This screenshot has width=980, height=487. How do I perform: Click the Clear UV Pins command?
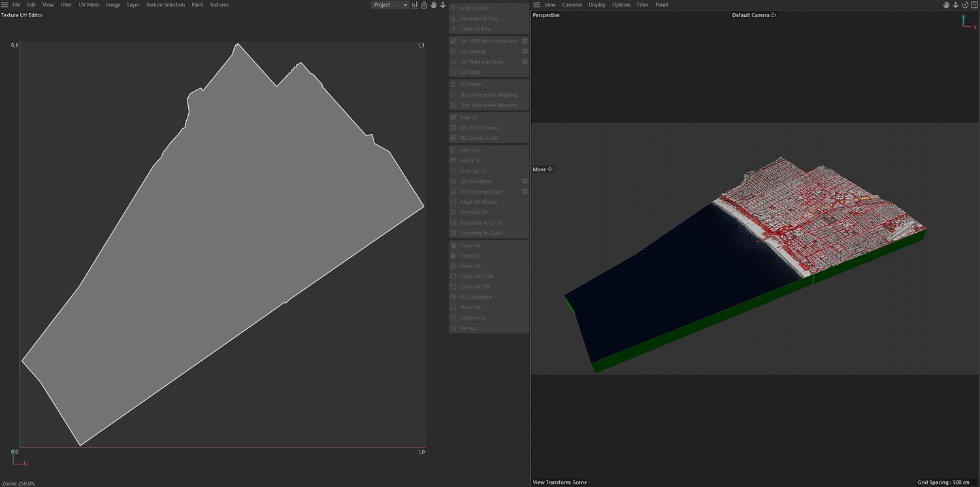click(489, 29)
